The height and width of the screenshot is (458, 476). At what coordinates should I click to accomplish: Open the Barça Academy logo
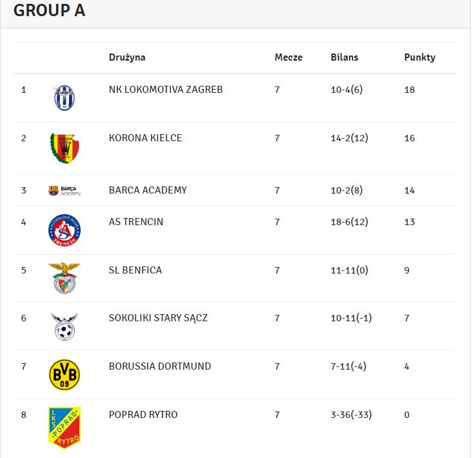[x=64, y=190]
